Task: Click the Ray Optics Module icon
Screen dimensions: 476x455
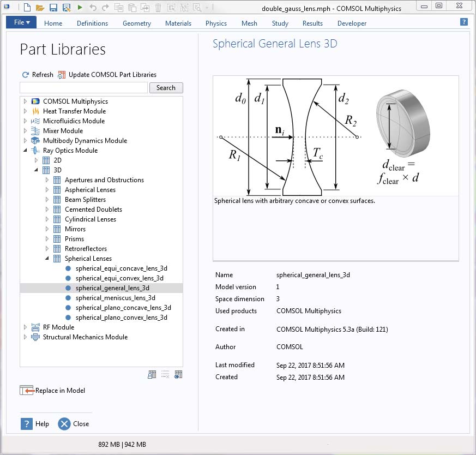Action: pos(35,151)
